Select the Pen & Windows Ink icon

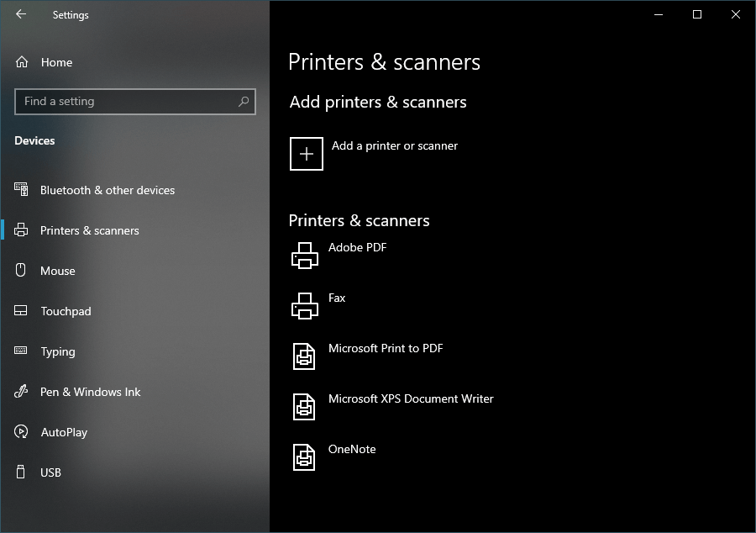(x=21, y=391)
